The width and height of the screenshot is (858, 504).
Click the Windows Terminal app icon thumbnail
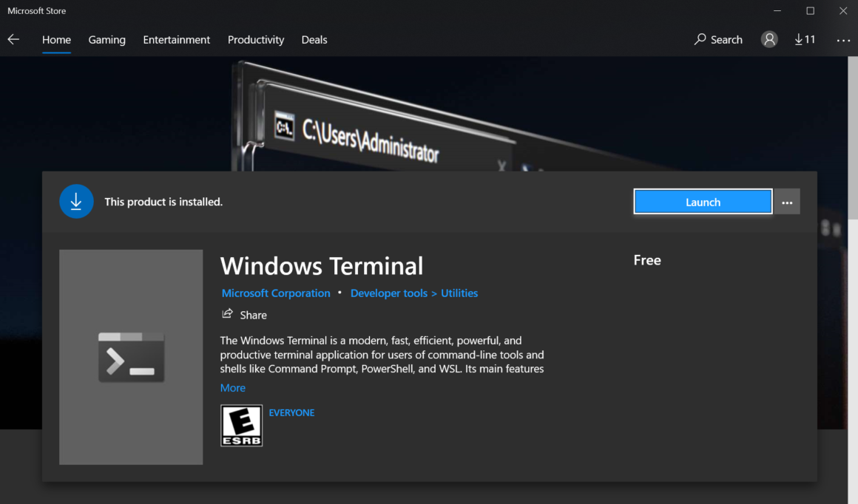pos(131,357)
